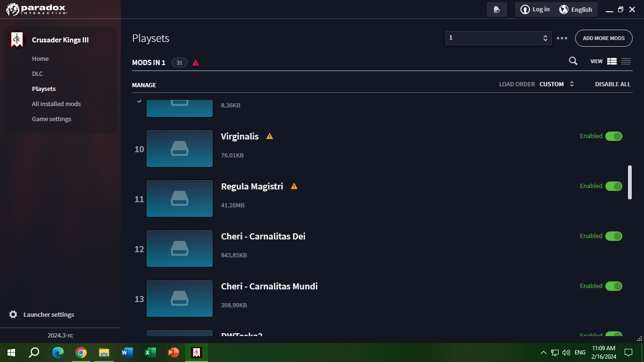Image resolution: width=644 pixels, height=362 pixels.
Task: Click the 843.85KB size text
Action: pyautogui.click(x=234, y=255)
